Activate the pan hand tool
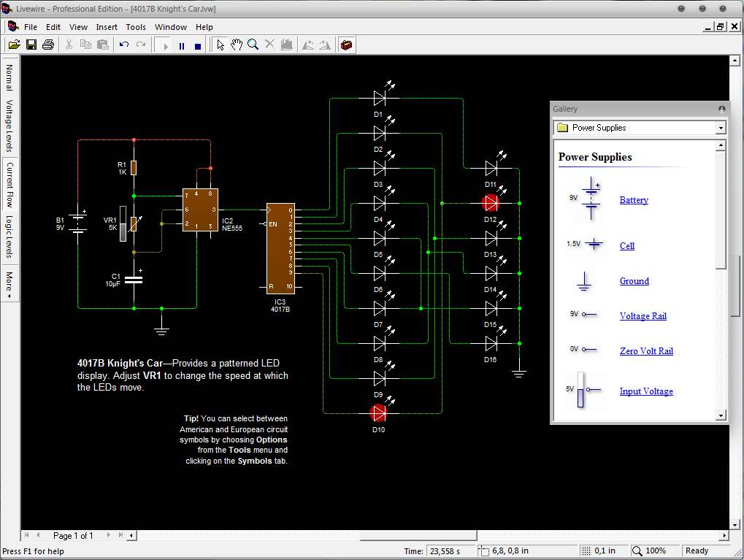 237,44
